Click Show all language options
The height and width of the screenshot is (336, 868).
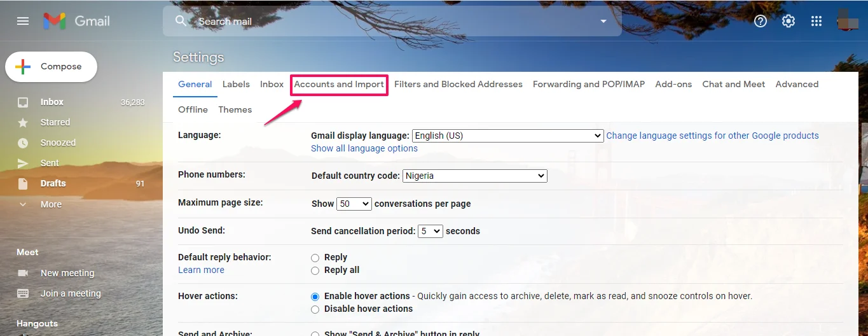click(364, 148)
